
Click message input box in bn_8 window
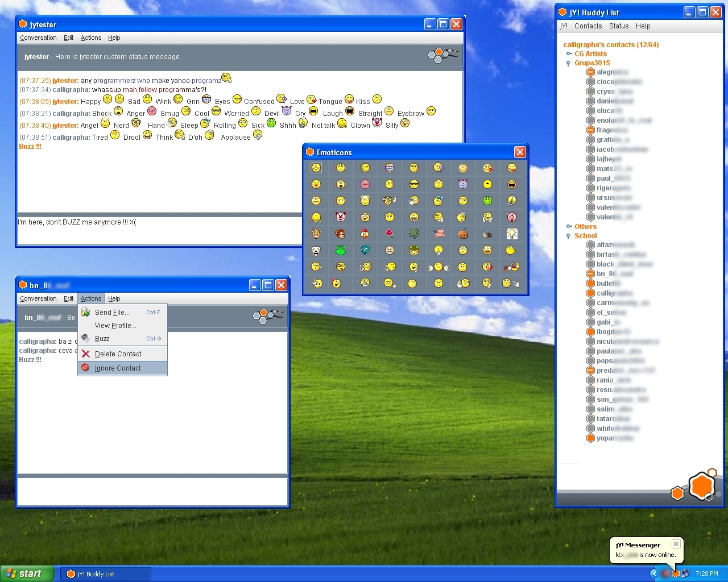coord(152,491)
